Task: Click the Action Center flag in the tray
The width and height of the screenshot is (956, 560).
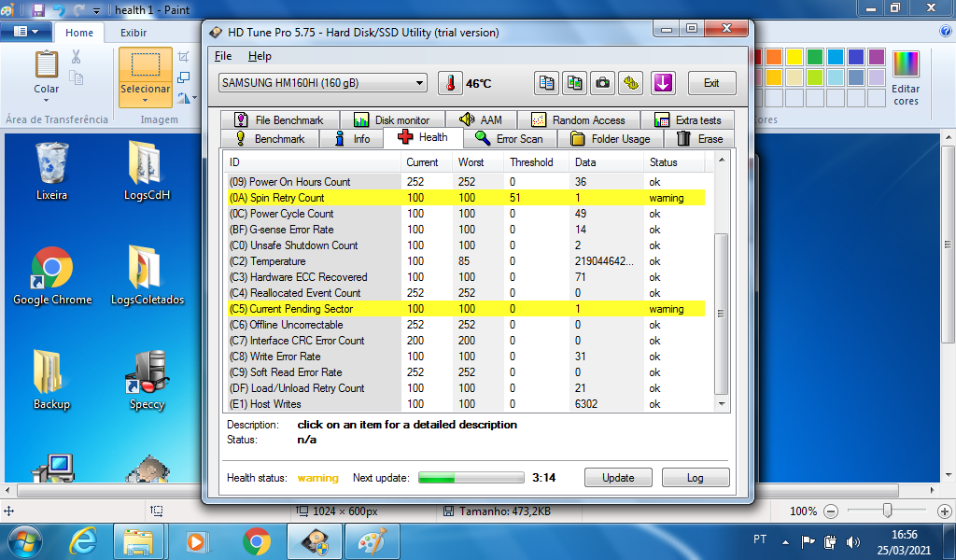Action: 808,541
